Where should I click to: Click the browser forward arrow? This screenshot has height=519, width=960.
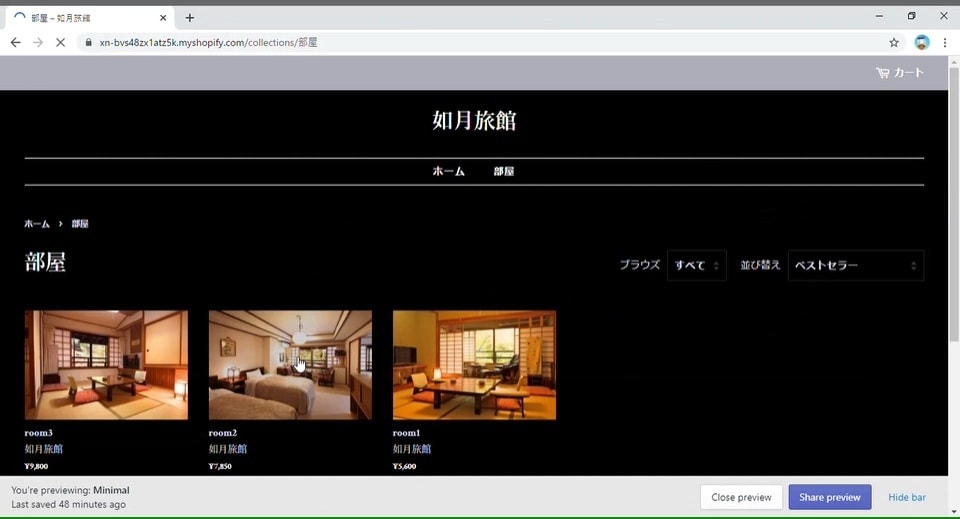[x=38, y=42]
